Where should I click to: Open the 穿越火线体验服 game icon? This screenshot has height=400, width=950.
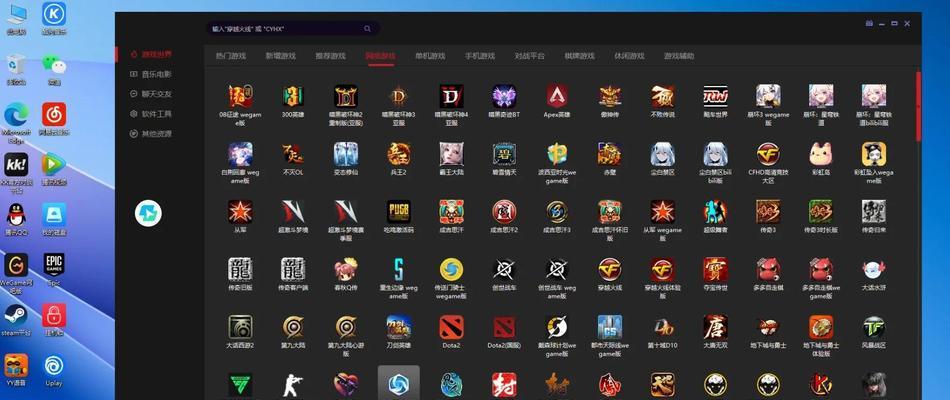[x=663, y=269]
